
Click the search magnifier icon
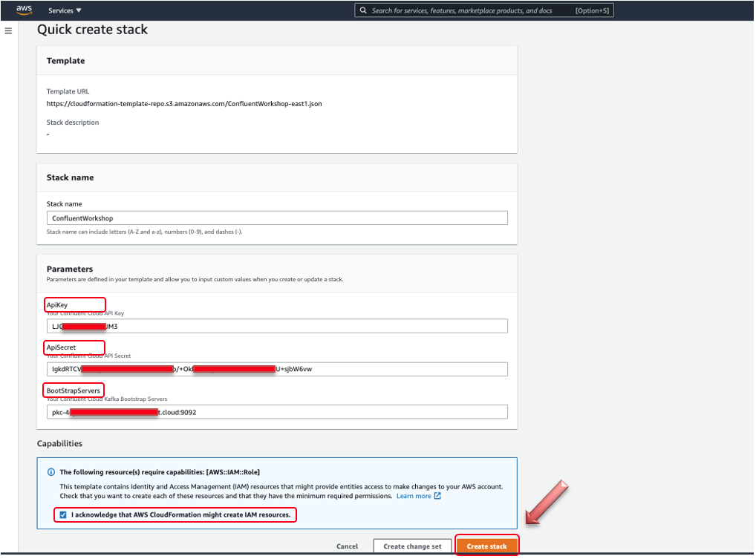(363, 10)
